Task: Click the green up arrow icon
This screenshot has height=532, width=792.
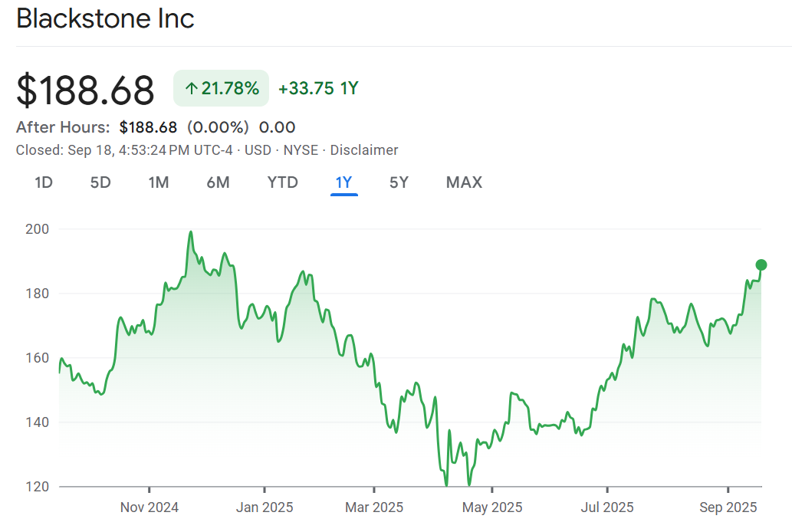Action: (191, 89)
